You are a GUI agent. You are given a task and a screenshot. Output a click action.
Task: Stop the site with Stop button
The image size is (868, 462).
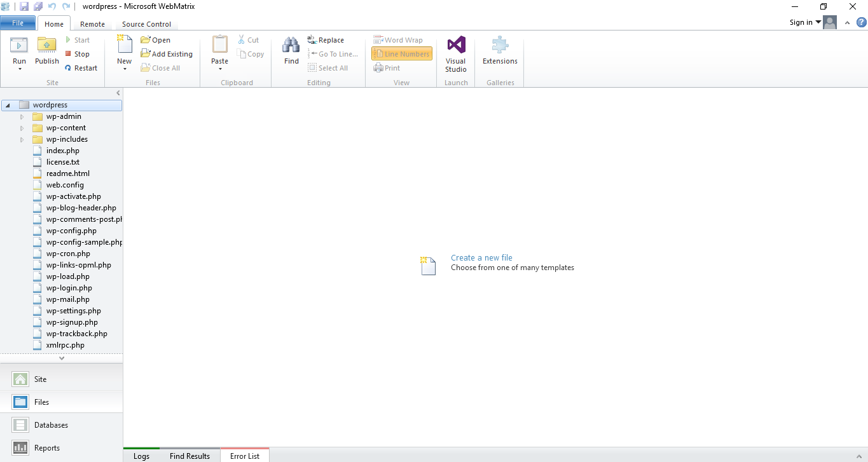click(x=77, y=54)
